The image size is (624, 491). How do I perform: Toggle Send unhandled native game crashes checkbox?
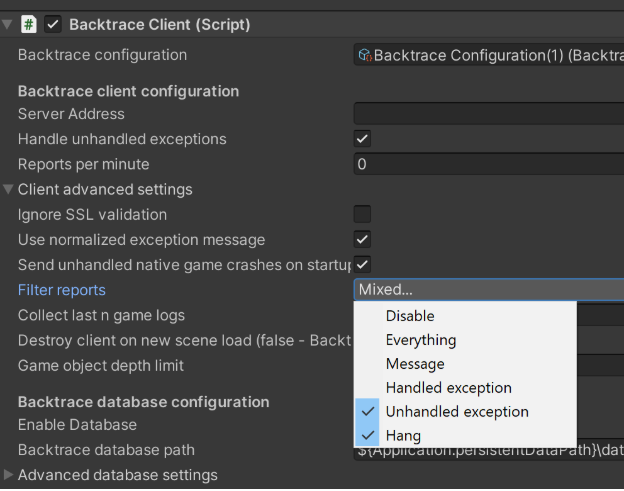362,265
